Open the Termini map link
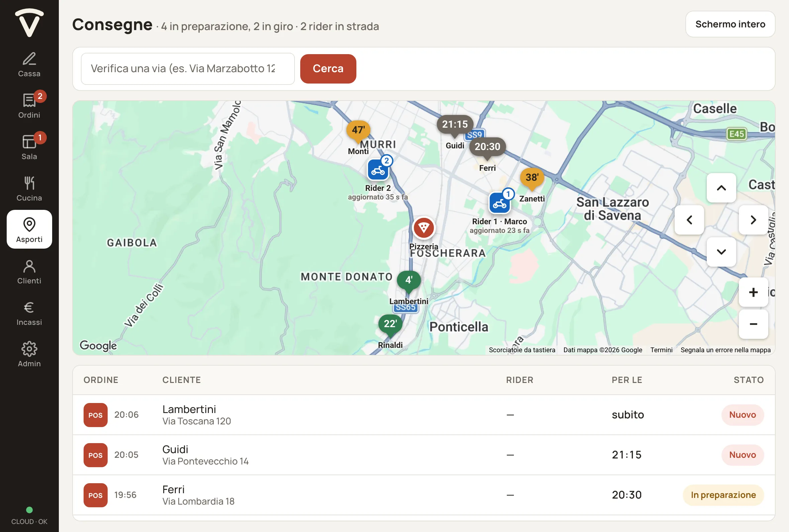 pyautogui.click(x=661, y=350)
